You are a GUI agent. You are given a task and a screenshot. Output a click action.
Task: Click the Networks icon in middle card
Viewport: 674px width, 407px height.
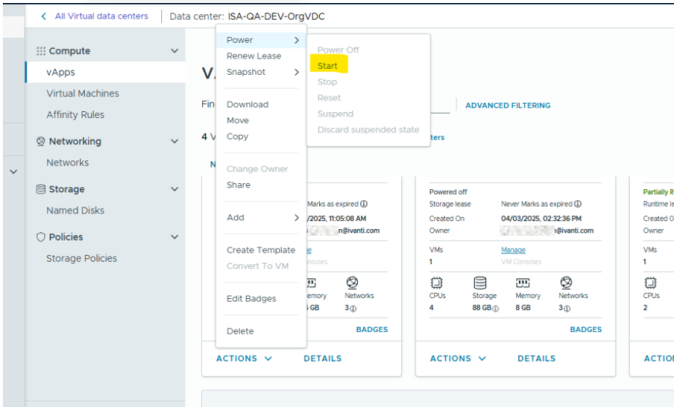point(566,284)
